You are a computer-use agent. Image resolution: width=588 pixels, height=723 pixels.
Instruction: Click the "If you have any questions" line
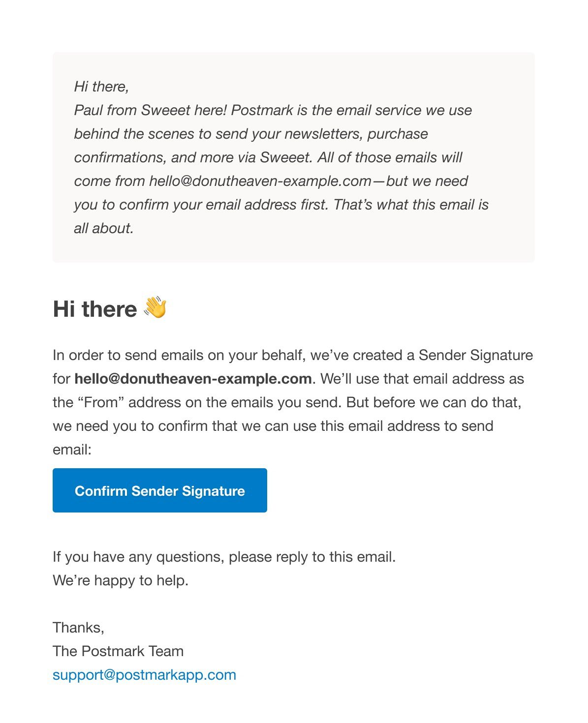(224, 557)
